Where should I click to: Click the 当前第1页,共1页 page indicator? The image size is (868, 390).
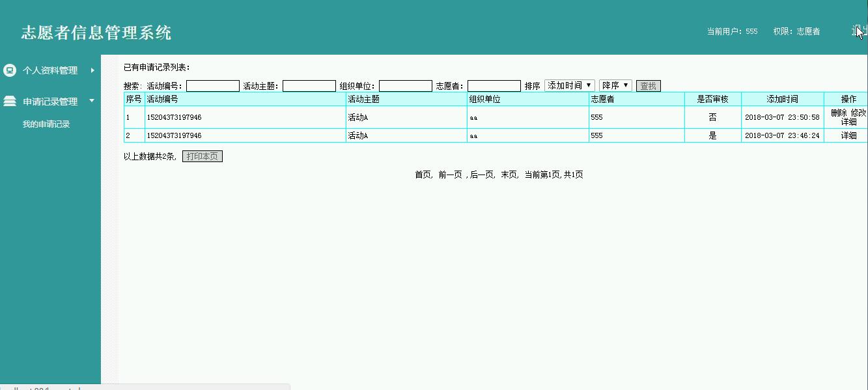coord(553,174)
